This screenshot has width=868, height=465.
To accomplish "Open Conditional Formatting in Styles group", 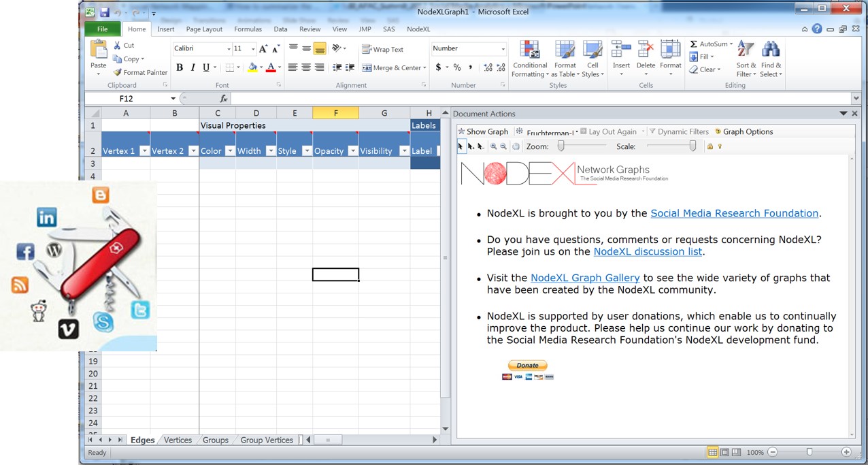I will (529, 59).
